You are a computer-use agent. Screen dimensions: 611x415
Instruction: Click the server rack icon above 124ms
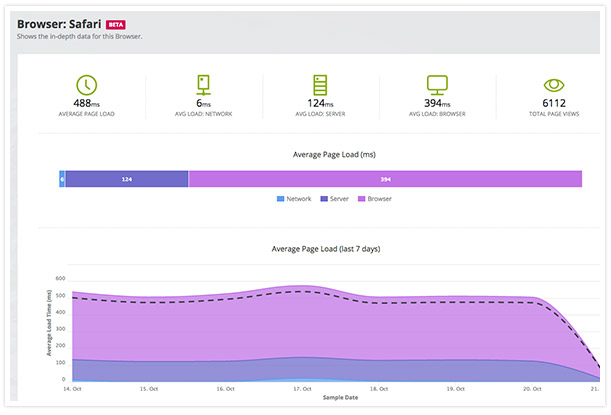coord(320,85)
